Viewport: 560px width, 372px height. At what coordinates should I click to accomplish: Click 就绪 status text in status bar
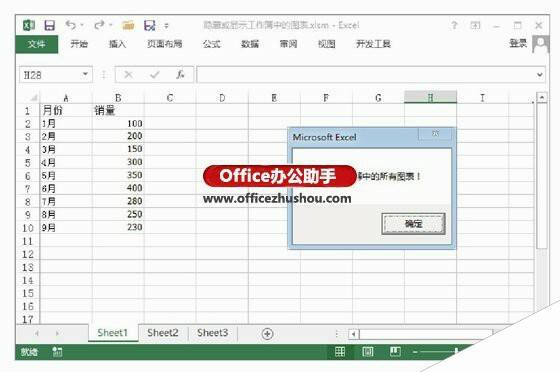29,352
